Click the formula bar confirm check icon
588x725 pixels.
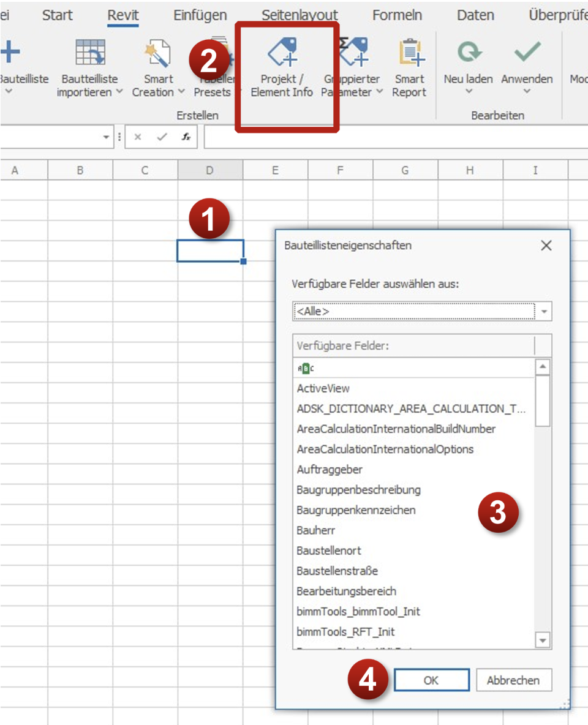162,137
